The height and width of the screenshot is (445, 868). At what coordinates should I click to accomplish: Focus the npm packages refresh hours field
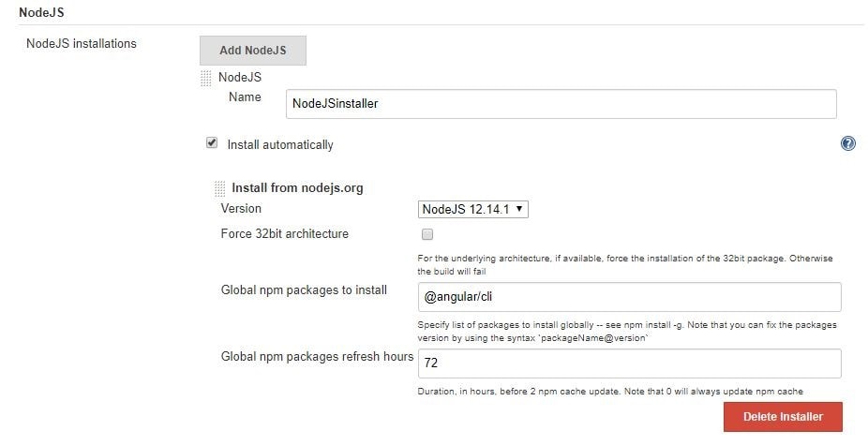629,363
